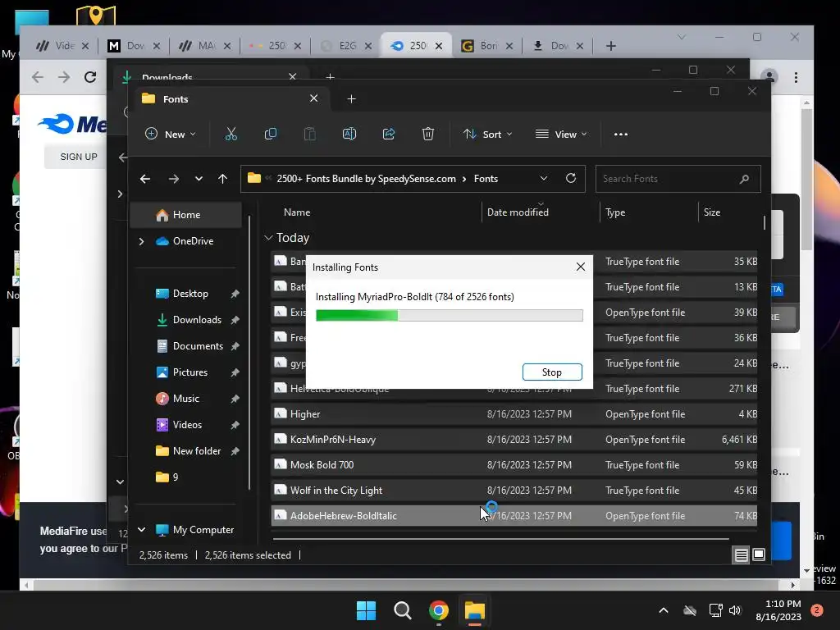Expand the OneDrive tree node

pos(141,242)
